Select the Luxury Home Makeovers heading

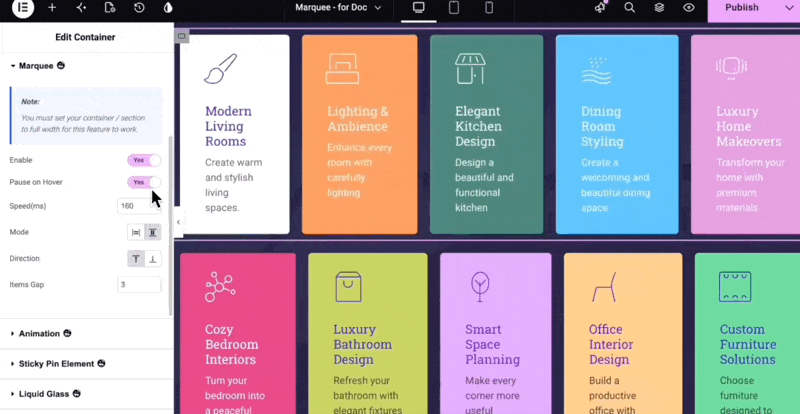point(748,126)
